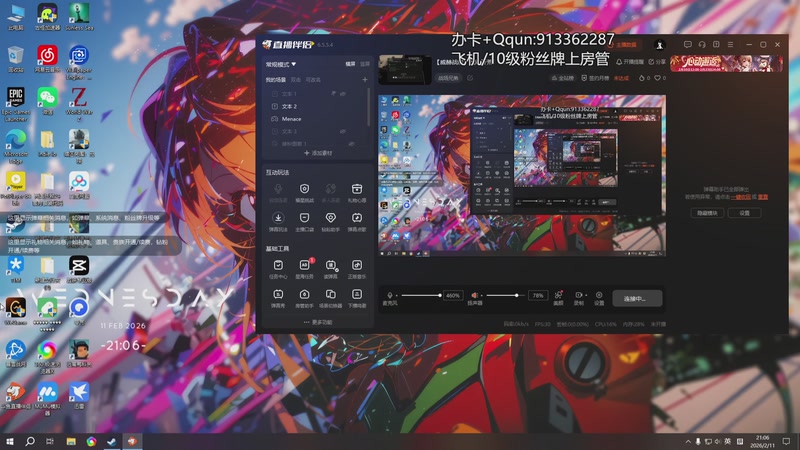Click the orange 重置 link
Viewport: 800px width, 450px height.
(763, 197)
